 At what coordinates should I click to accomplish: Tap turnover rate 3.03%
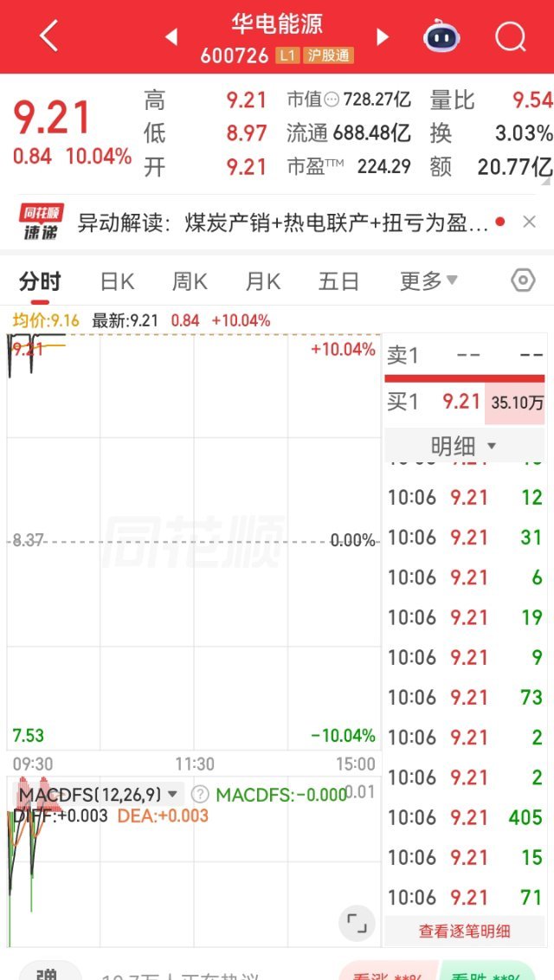pyautogui.click(x=524, y=133)
